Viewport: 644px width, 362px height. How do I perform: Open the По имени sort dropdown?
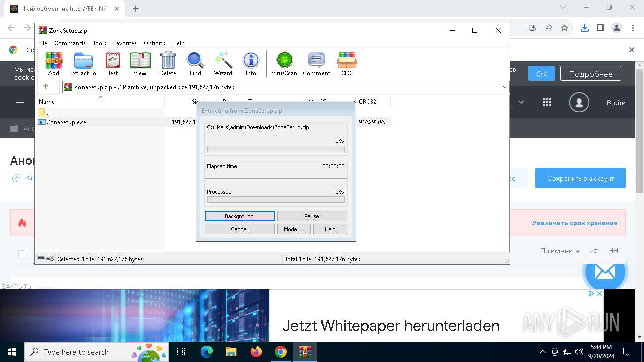[x=560, y=251]
